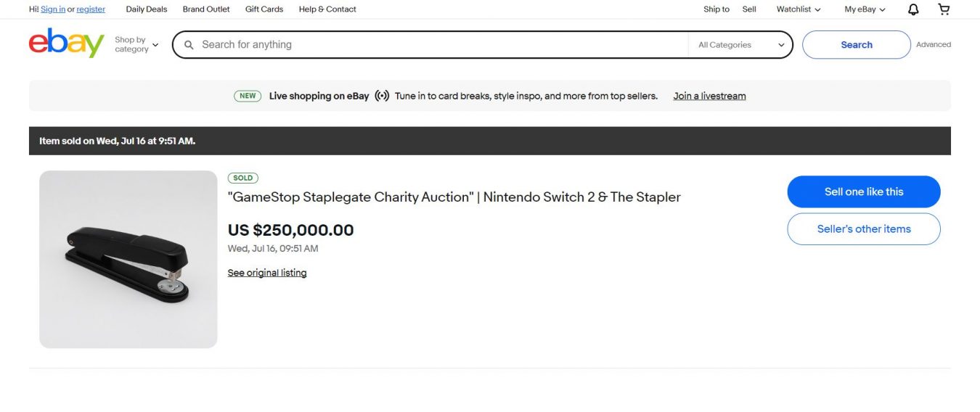This screenshot has height=412, width=980.
Task: Go to Brand Outlet
Action: tap(206, 9)
